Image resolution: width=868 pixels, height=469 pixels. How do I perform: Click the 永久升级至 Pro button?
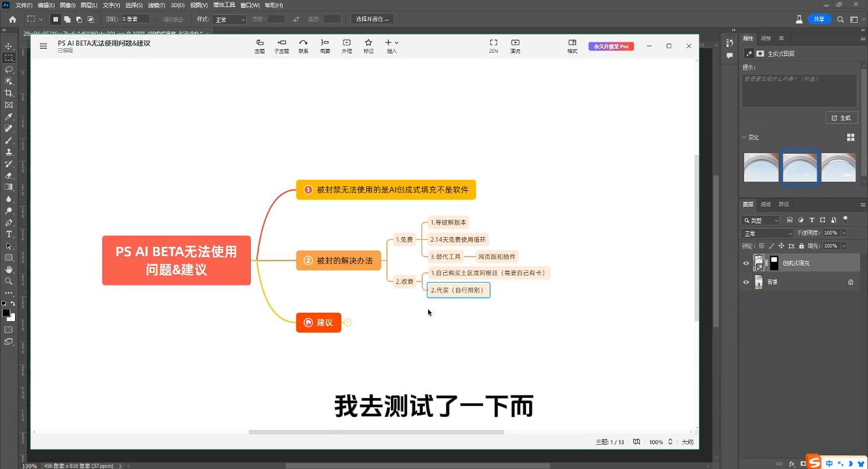pyautogui.click(x=611, y=46)
